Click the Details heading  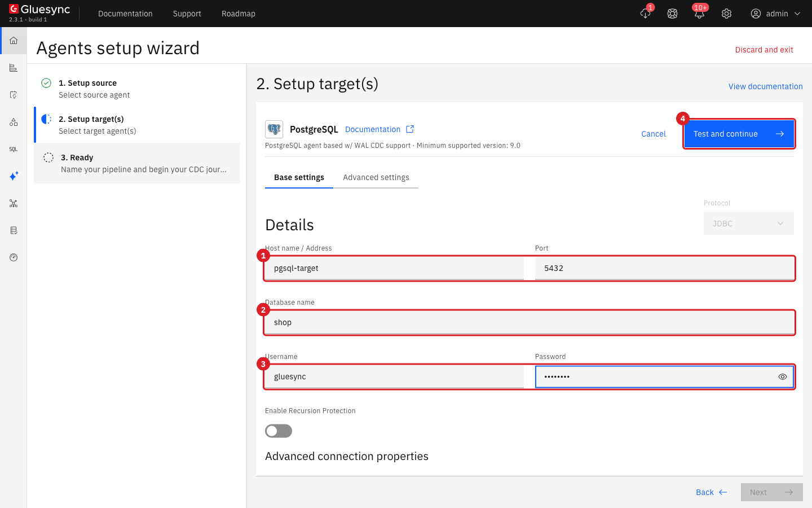point(289,225)
